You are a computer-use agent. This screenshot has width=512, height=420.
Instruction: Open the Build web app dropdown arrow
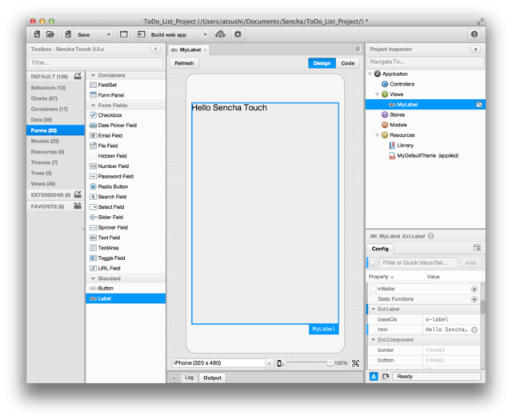tap(205, 34)
